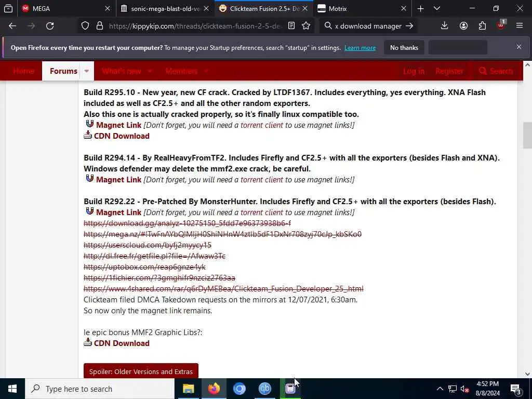Click download icon beside R295.10 CDN Download
The height and width of the screenshot is (399, 532).
coord(88,135)
